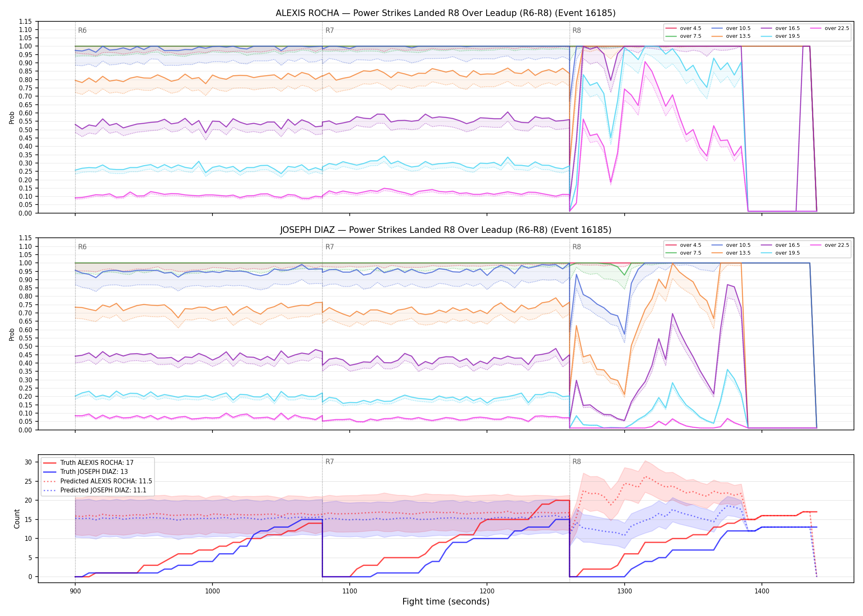Click the R8 marker in Alexis Rocha chart
The width and height of the screenshot is (863, 616).
[577, 30]
